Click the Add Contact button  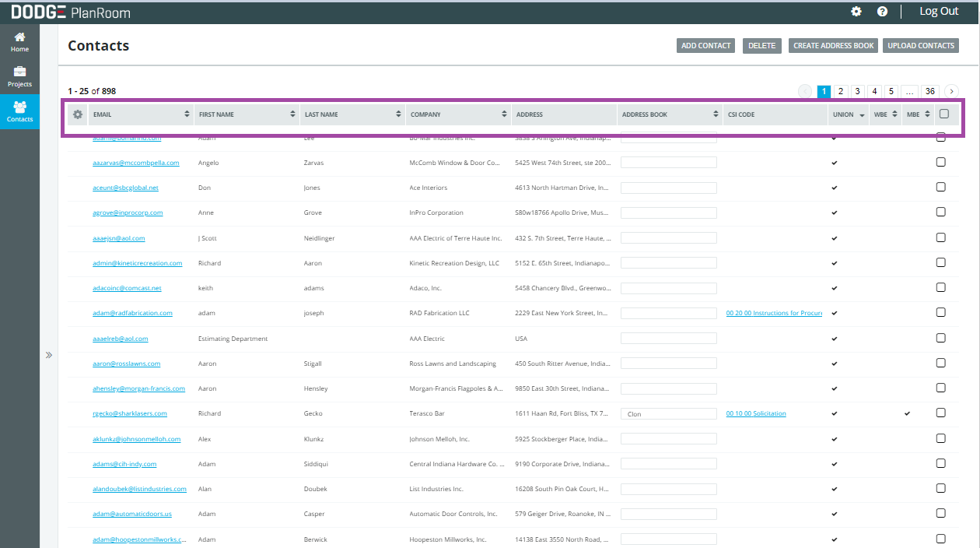pos(705,46)
